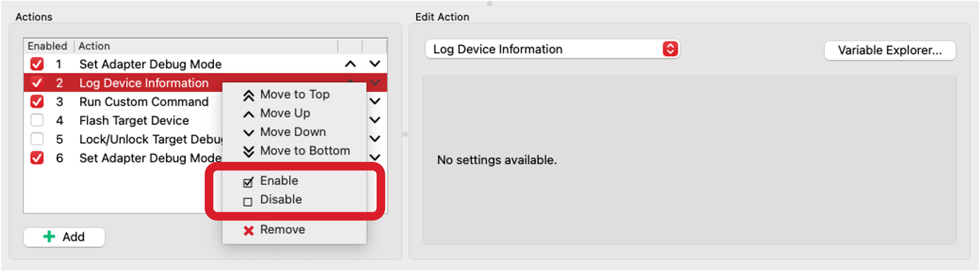
Task: Click the down chevron next to Flash Target Device
Action: [374, 120]
